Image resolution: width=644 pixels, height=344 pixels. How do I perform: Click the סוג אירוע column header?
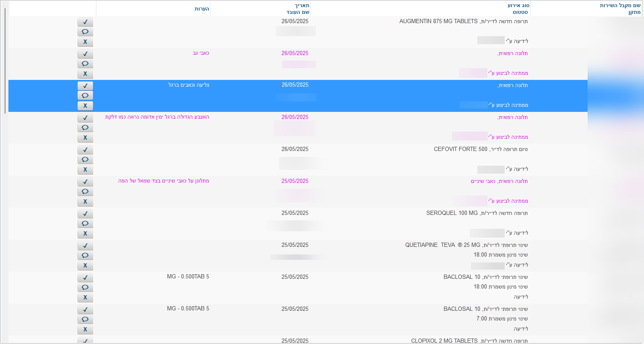pyautogui.click(x=518, y=5)
